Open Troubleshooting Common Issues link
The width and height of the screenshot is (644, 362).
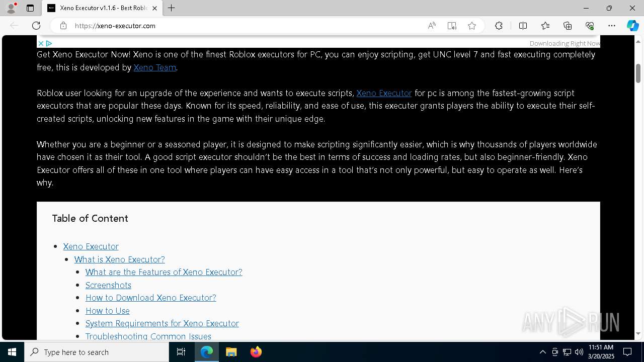[148, 336]
